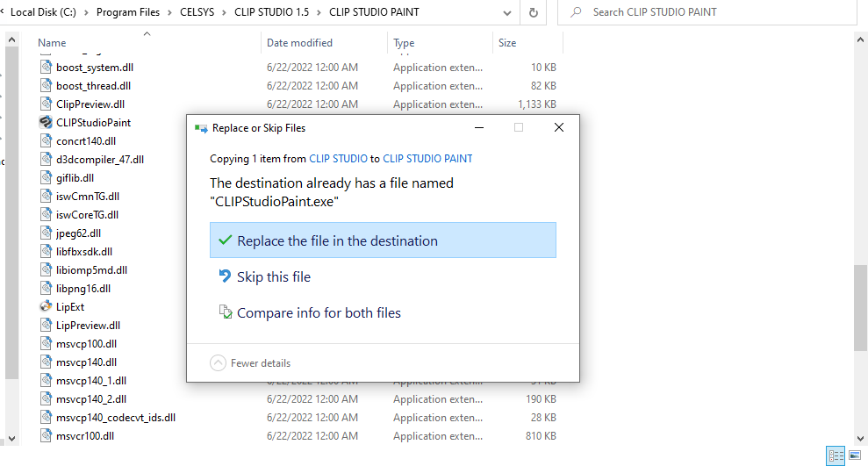The width and height of the screenshot is (868, 466).
Task: Click the iswCoreTG.dll file icon
Action: 46,215
